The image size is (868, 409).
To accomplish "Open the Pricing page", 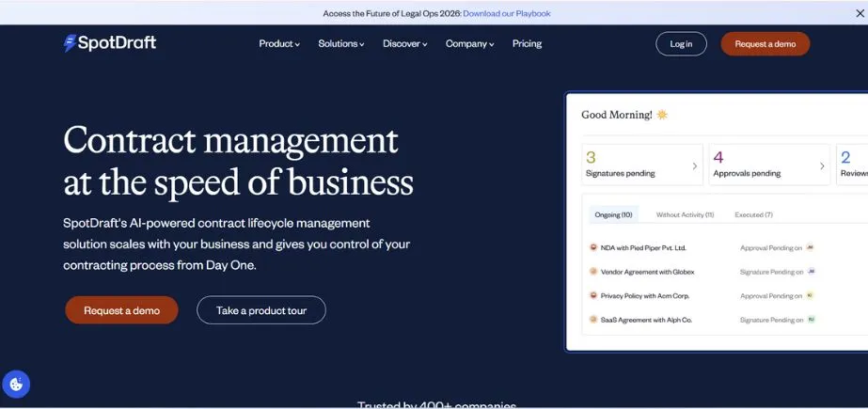I will point(527,44).
